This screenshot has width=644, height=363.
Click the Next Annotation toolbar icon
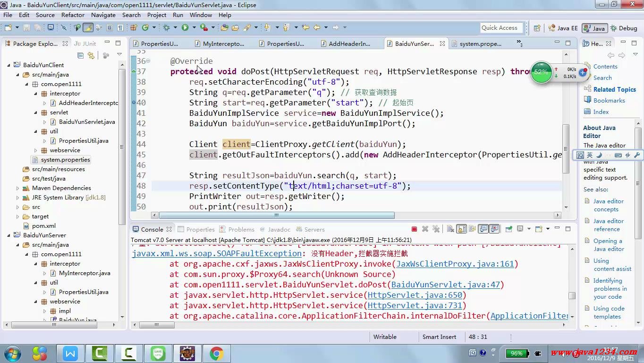pos(267,28)
